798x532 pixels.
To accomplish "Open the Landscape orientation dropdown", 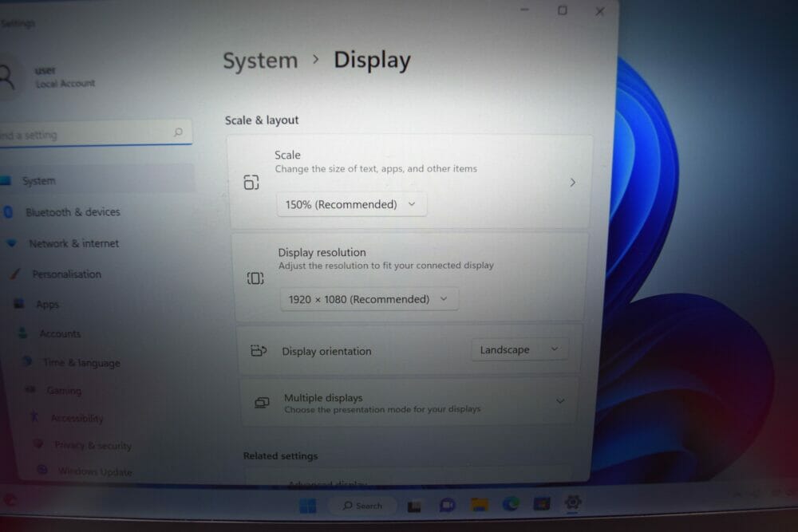I will pyautogui.click(x=519, y=350).
